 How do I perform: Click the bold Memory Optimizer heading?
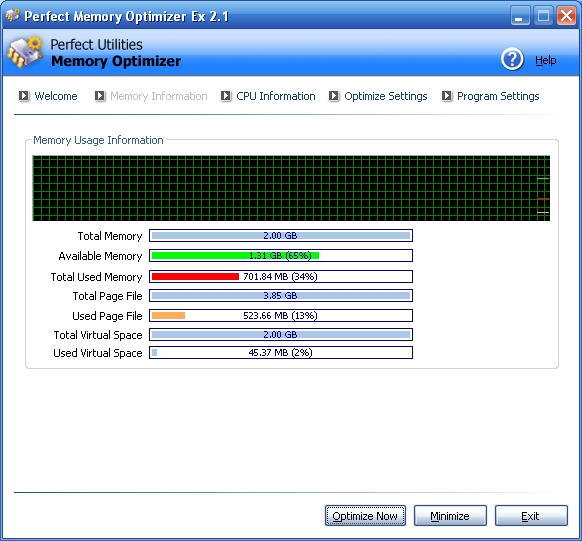(x=116, y=61)
